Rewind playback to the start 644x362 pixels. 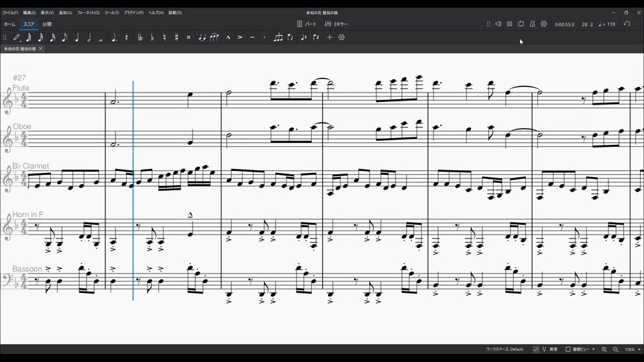pyautogui.click(x=498, y=24)
